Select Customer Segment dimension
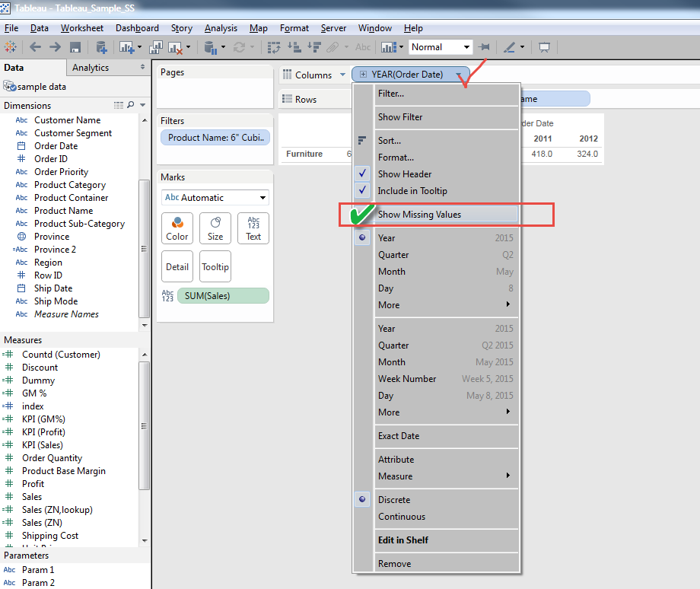700x589 pixels. (x=73, y=133)
